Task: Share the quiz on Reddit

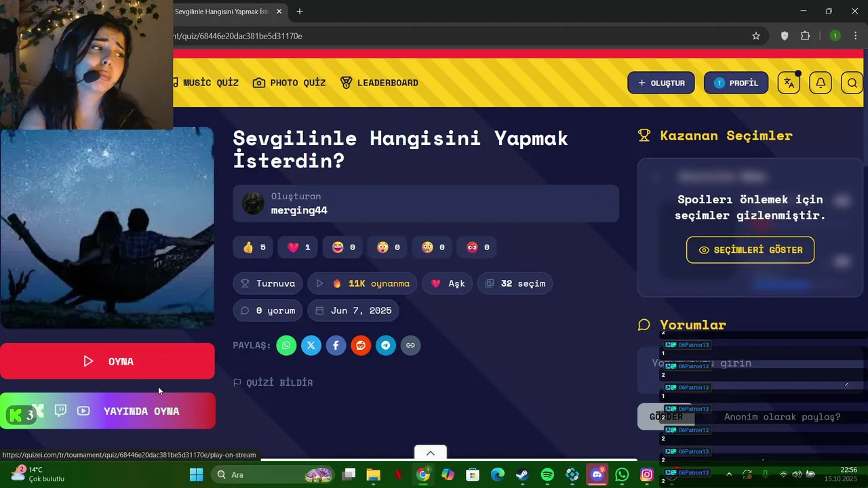Action: 361,345
